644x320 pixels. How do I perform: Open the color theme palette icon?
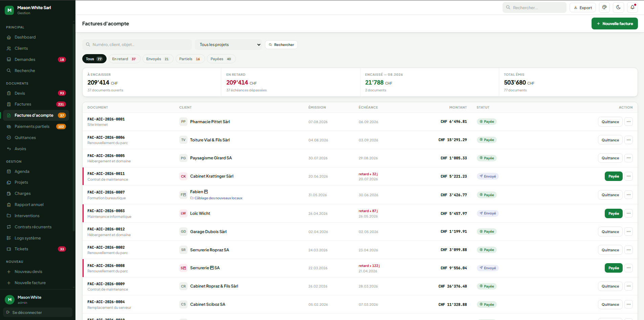point(604,7)
